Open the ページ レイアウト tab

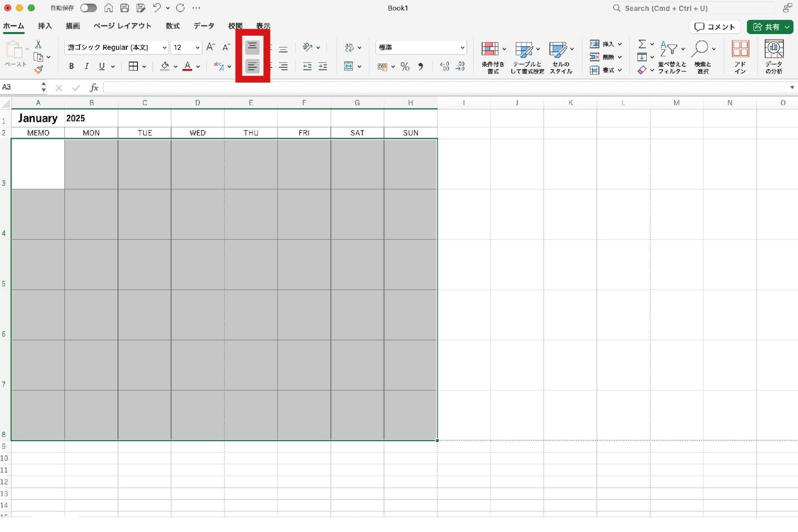tap(122, 26)
